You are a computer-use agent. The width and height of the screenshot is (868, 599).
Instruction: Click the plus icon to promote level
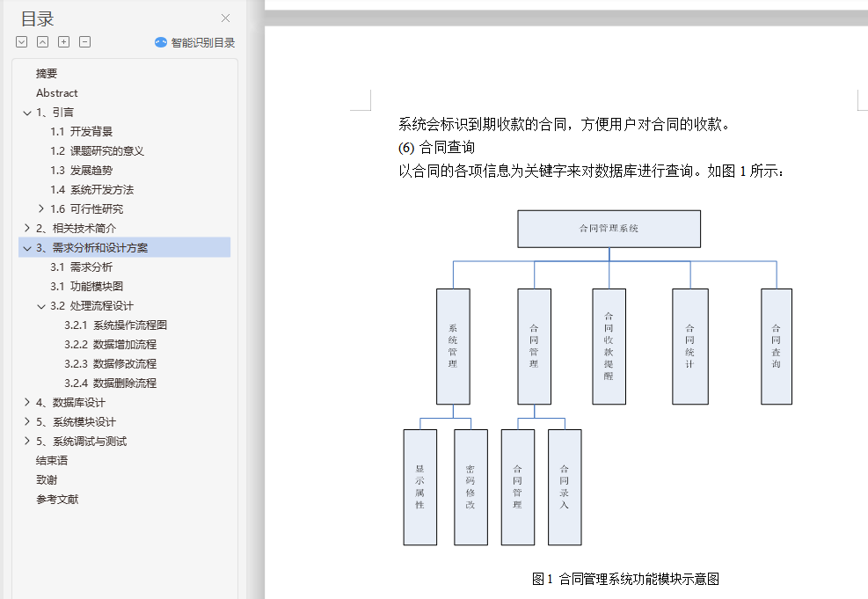point(63,42)
